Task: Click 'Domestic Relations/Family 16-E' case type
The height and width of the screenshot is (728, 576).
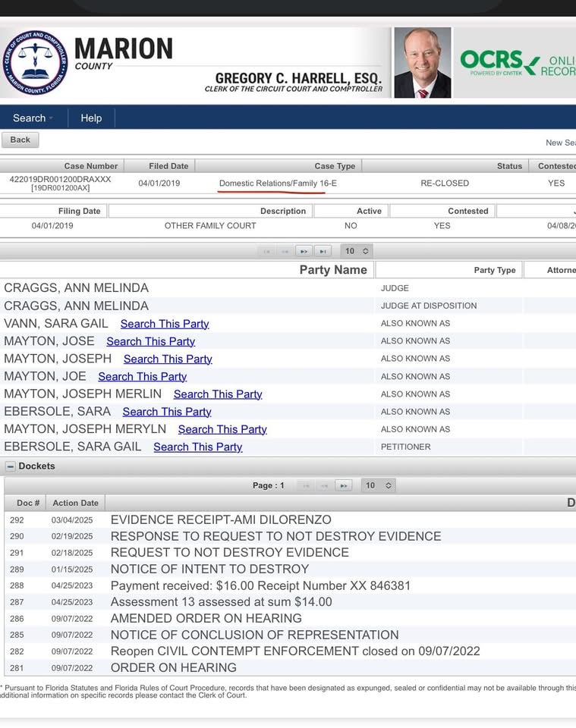Action: click(x=278, y=184)
